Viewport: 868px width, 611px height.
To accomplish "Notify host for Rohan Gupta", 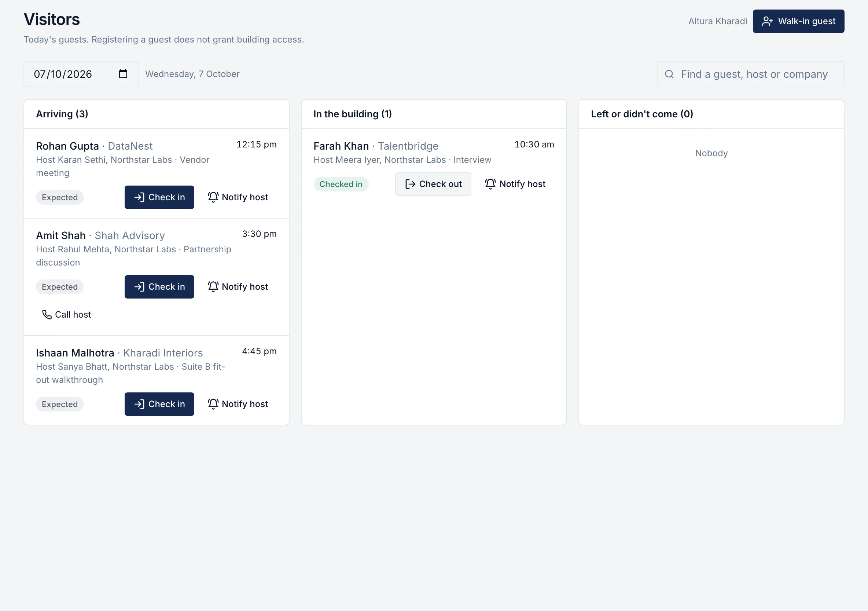I will click(238, 197).
